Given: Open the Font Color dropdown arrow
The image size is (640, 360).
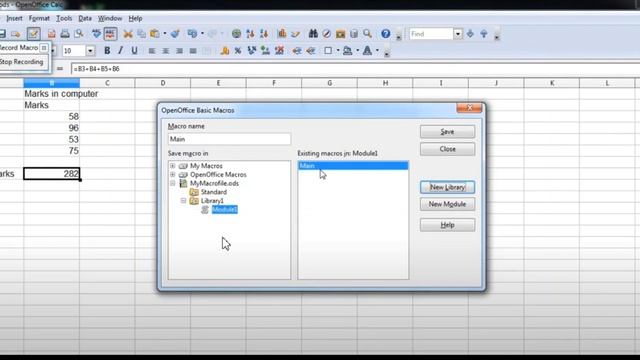Looking at the screenshot, I should click(x=377, y=51).
